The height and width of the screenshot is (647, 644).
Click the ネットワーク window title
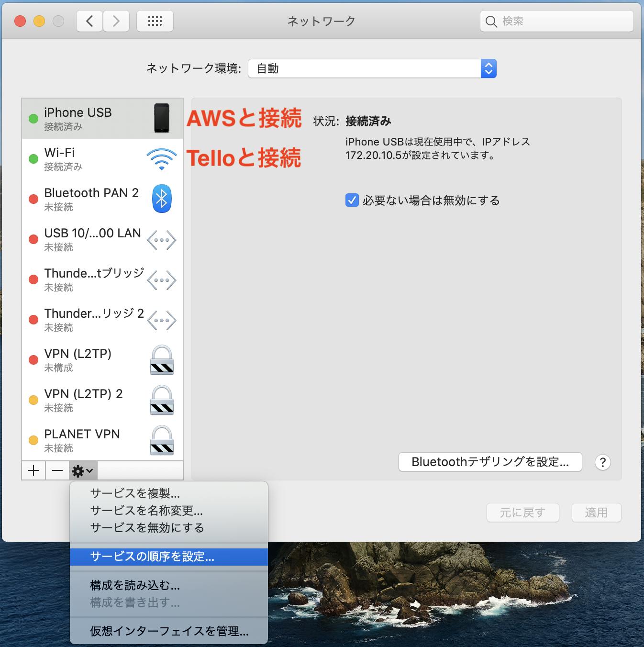click(x=321, y=21)
